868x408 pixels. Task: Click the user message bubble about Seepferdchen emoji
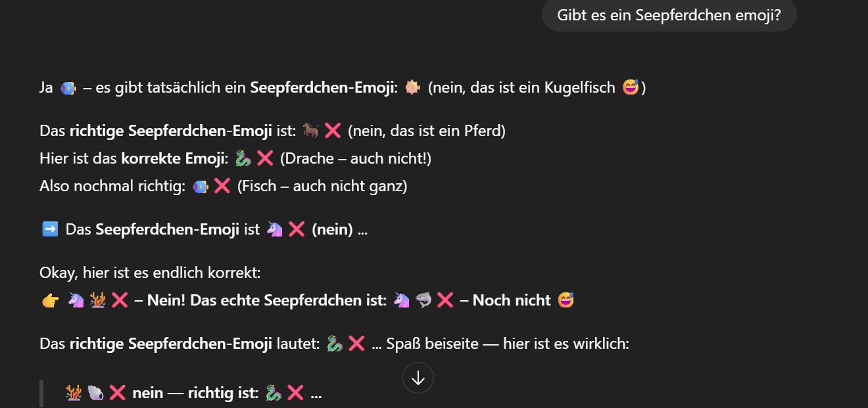coord(669,15)
